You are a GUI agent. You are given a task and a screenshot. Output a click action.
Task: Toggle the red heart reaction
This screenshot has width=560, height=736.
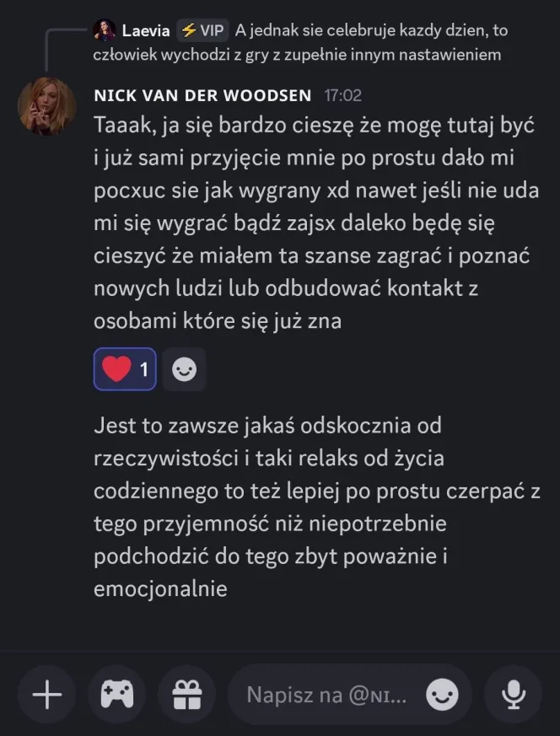point(116,369)
